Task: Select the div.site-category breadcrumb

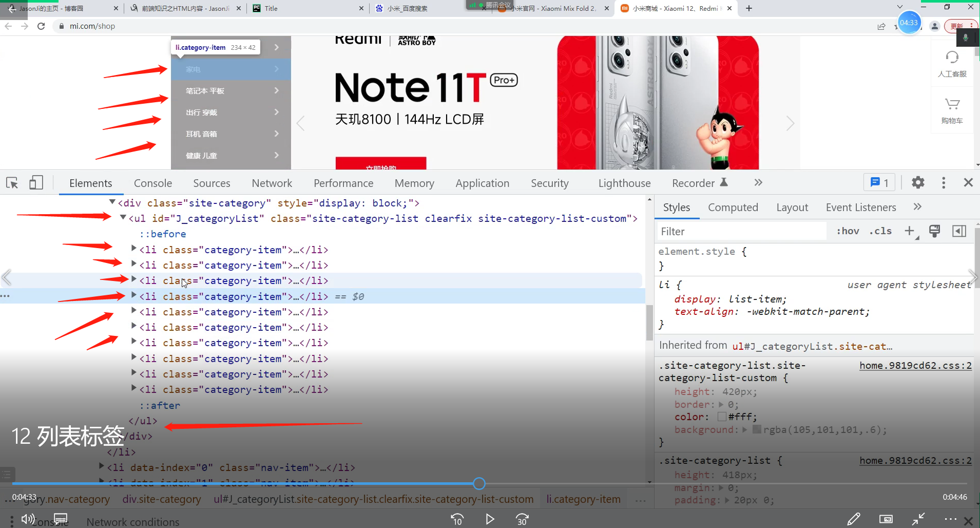Action: pyautogui.click(x=162, y=499)
